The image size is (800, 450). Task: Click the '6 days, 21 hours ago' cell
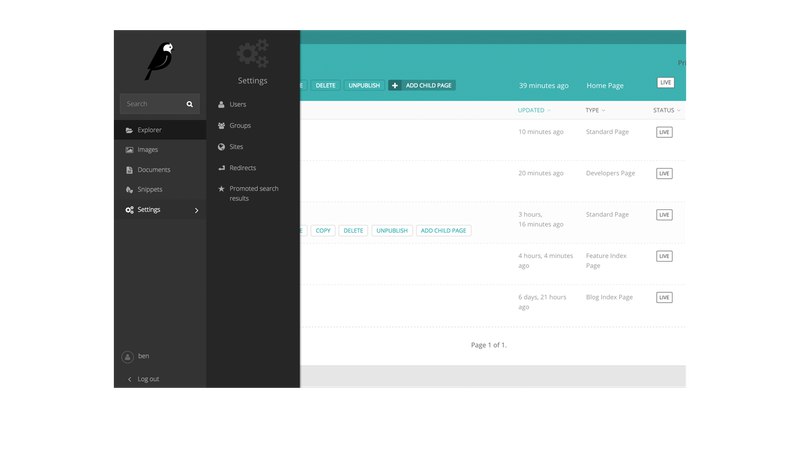(542, 302)
